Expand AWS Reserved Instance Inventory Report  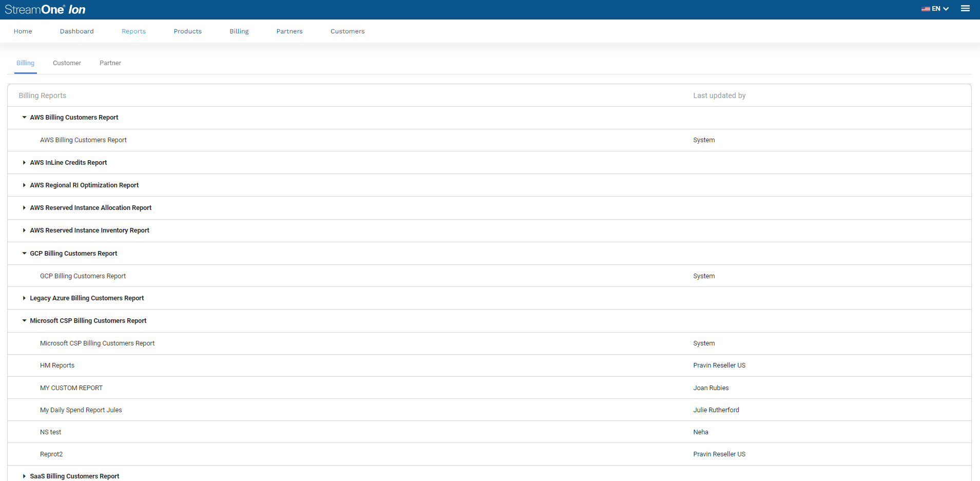(x=24, y=230)
